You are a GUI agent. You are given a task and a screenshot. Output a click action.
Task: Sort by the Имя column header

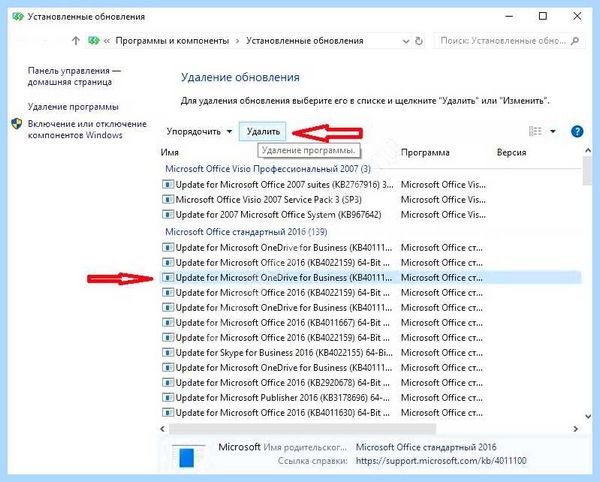170,152
